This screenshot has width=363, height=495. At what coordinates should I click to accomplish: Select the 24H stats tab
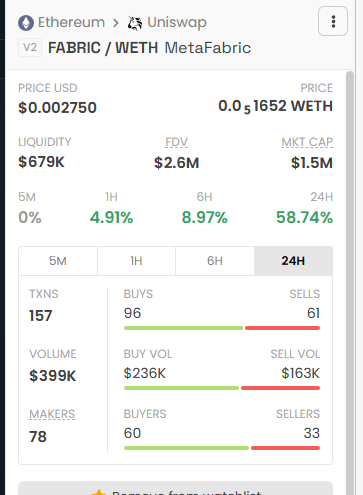click(293, 261)
